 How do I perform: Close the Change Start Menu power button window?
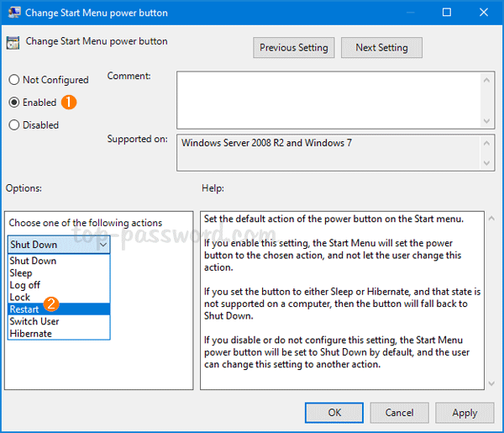point(483,13)
